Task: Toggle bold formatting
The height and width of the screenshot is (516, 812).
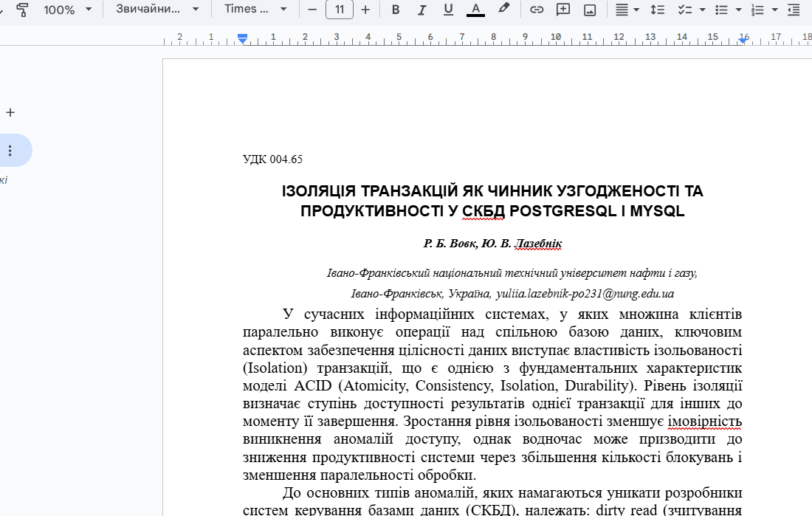Action: [396, 10]
